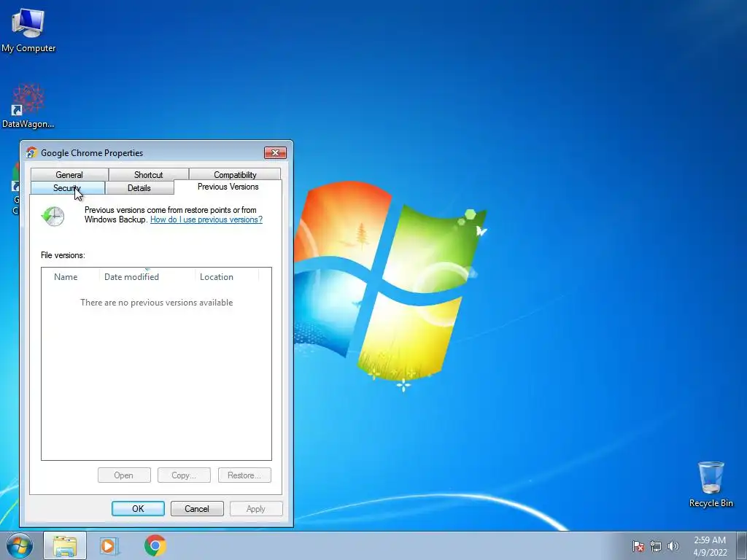Launch Windows Media Player from the taskbar
This screenshot has height=560, width=747.
109,545
